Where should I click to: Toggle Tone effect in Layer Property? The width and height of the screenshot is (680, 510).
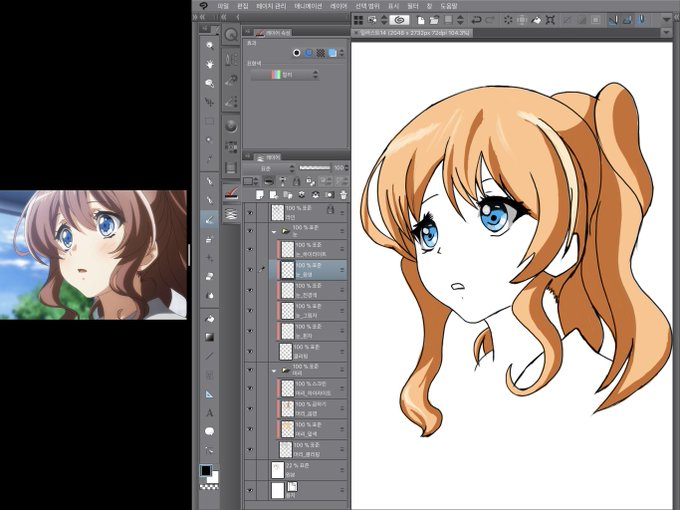320,53
